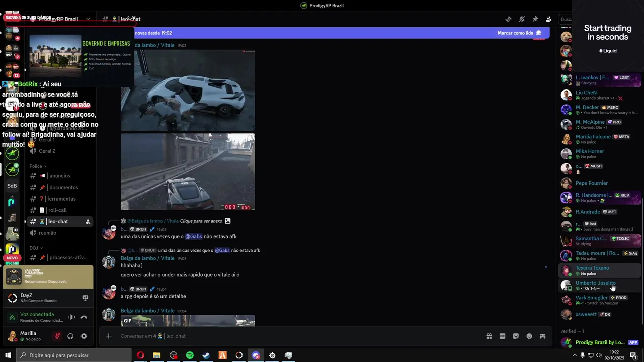Screen dimensions: 644x362
Task: Open gift icon in message bar
Action: 489,336
